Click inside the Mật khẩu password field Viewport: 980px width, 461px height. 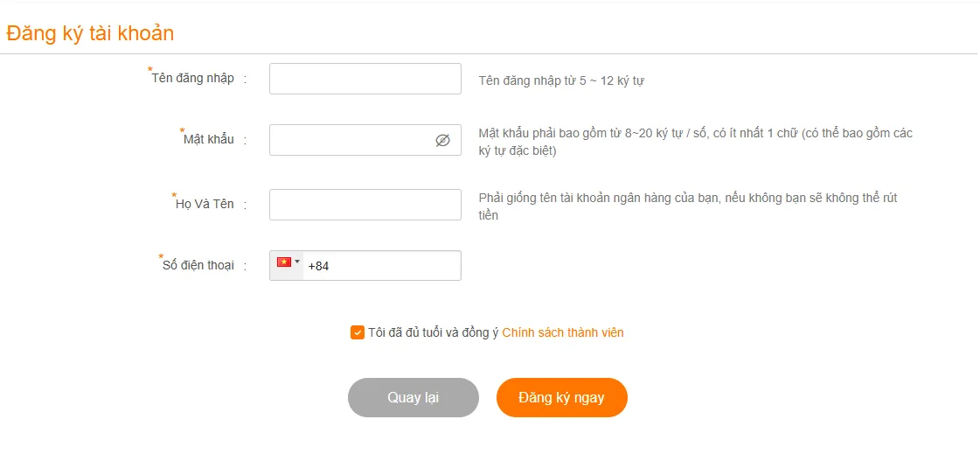click(x=350, y=140)
